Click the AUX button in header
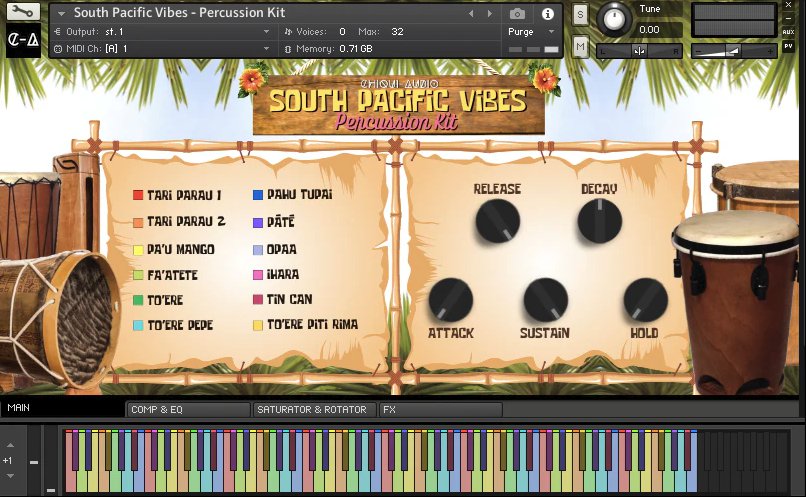Image resolution: width=806 pixels, height=497 pixels. click(788, 31)
